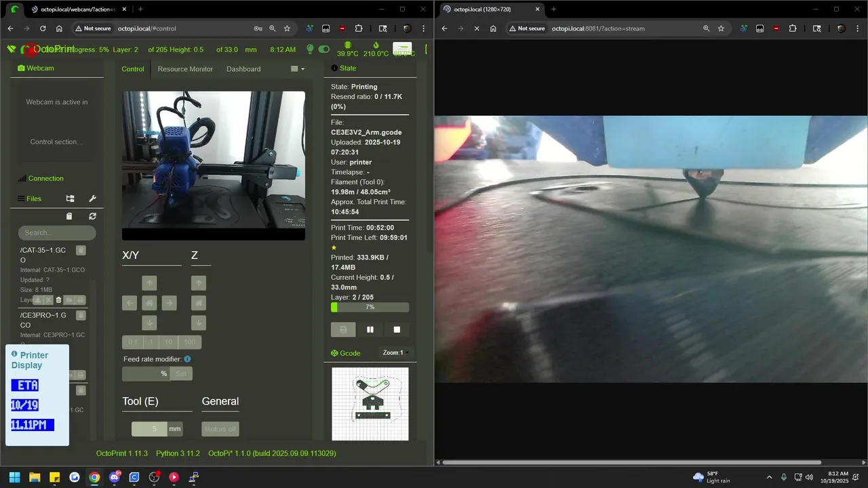The height and width of the screenshot is (488, 868).
Task: Click SD icon beside /CAT-35~1.GCO file
Action: [x=81, y=251]
